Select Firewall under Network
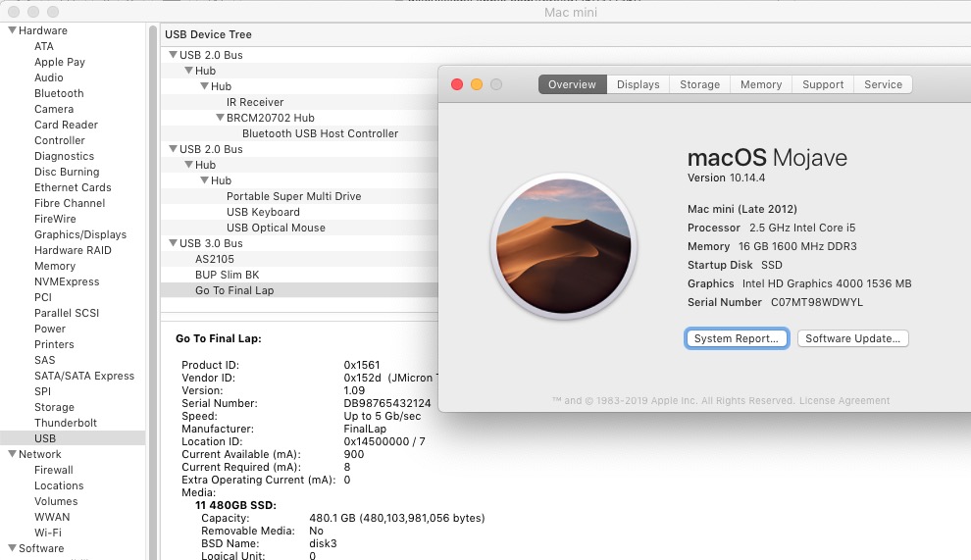Image resolution: width=971 pixels, height=560 pixels. click(x=54, y=470)
